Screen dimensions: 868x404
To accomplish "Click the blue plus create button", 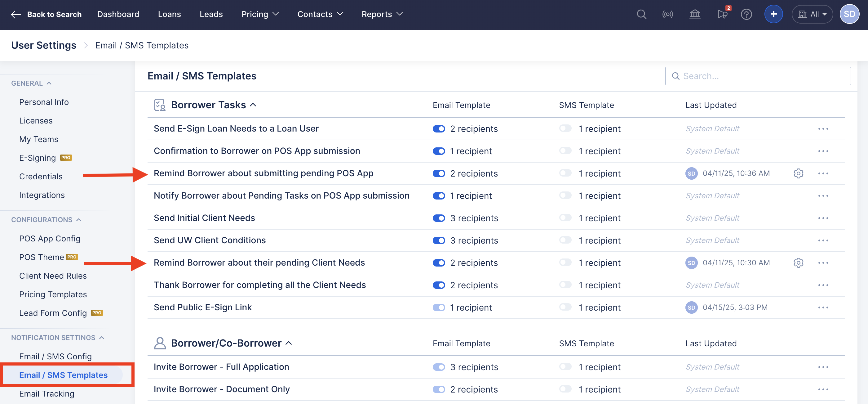I will point(773,14).
